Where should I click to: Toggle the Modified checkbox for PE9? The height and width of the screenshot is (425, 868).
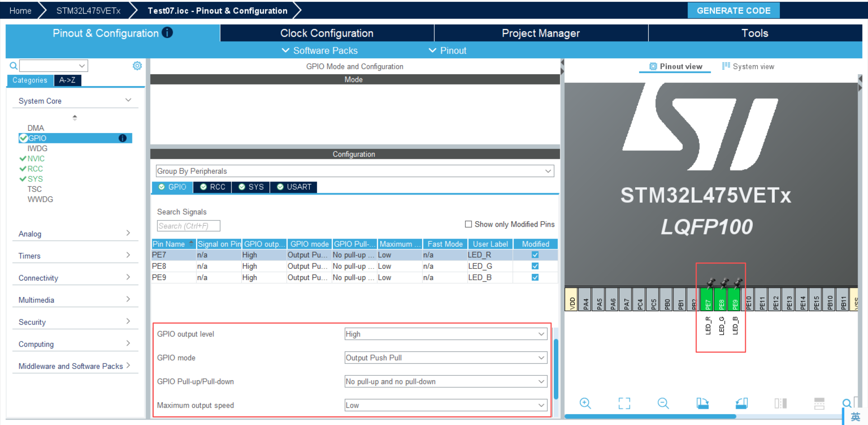[535, 277]
